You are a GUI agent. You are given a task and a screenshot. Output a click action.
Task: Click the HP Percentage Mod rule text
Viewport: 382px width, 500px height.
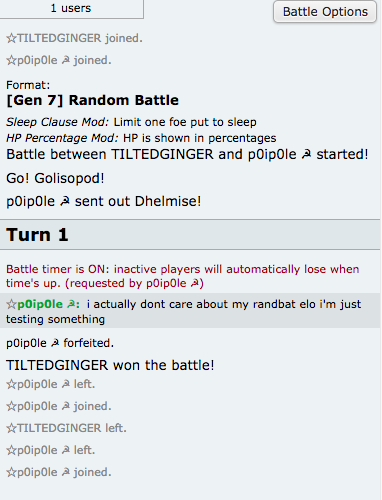(x=141, y=138)
